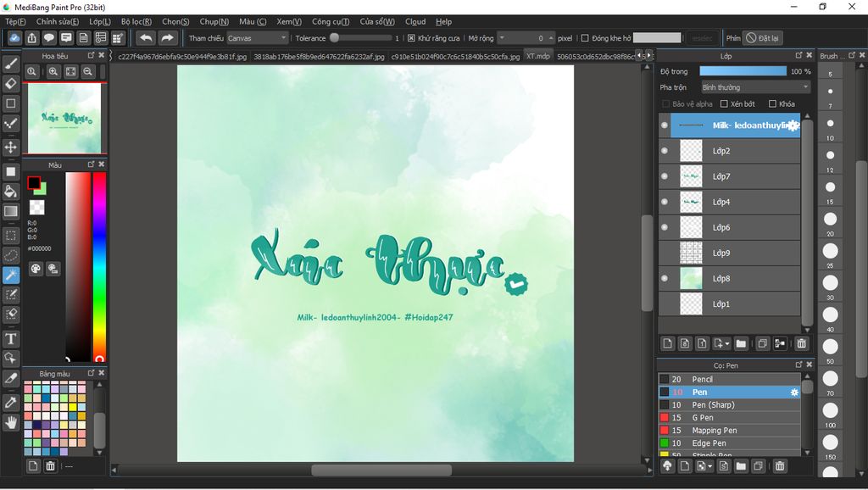
Task: Select the Pencil brush
Action: 729,379
